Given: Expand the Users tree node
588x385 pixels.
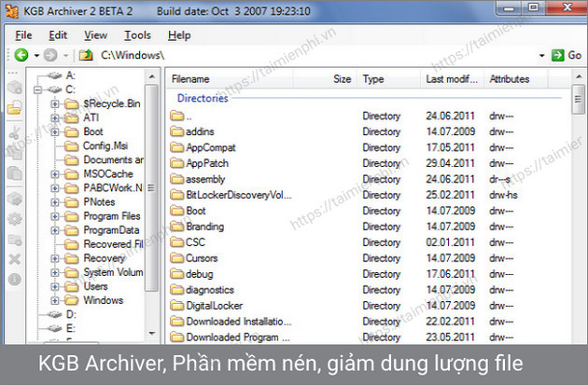Looking at the screenshot, I should click(55, 286).
